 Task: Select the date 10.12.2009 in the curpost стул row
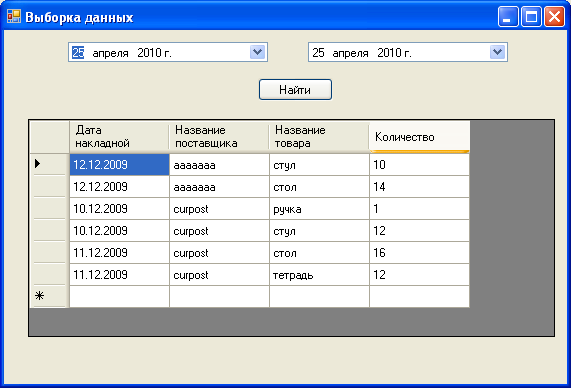(x=119, y=231)
